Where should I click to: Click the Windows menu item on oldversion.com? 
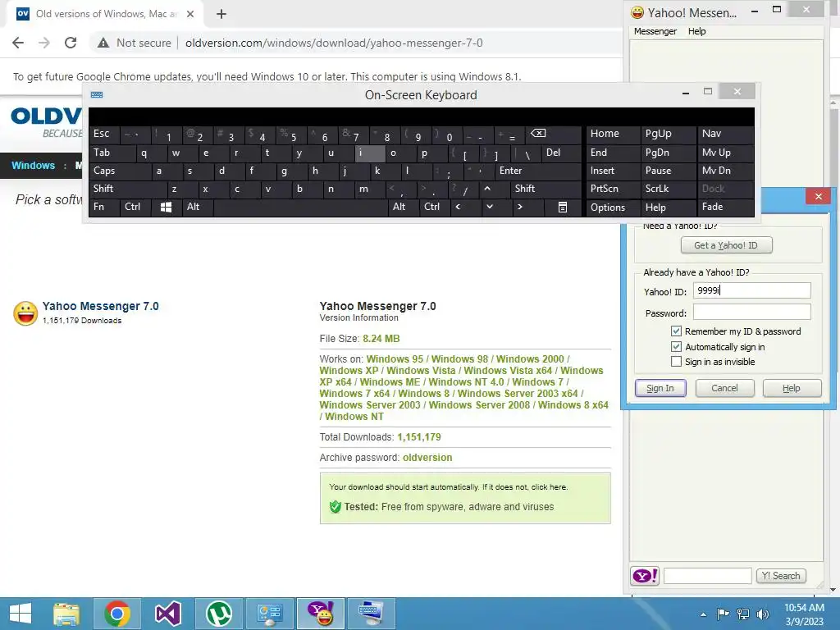pos(33,166)
